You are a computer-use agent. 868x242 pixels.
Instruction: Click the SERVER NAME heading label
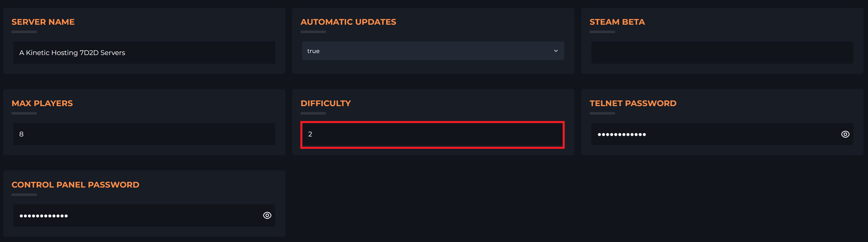point(43,22)
